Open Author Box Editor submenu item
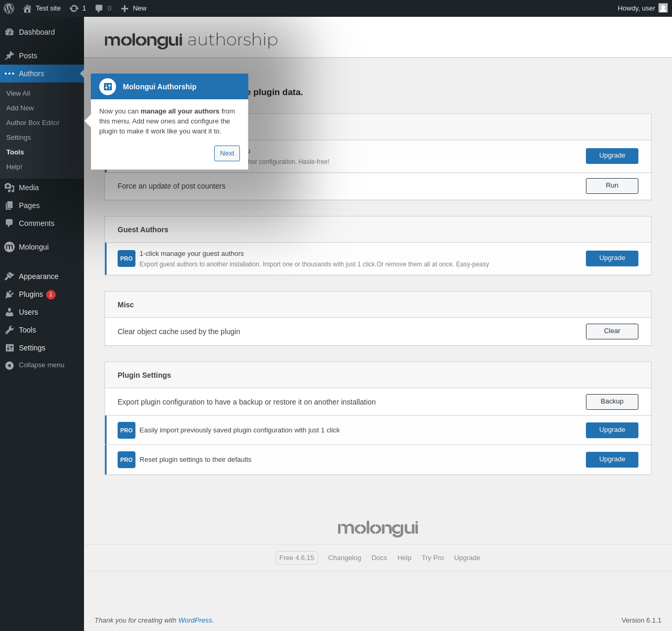672x631 pixels. [x=33, y=122]
